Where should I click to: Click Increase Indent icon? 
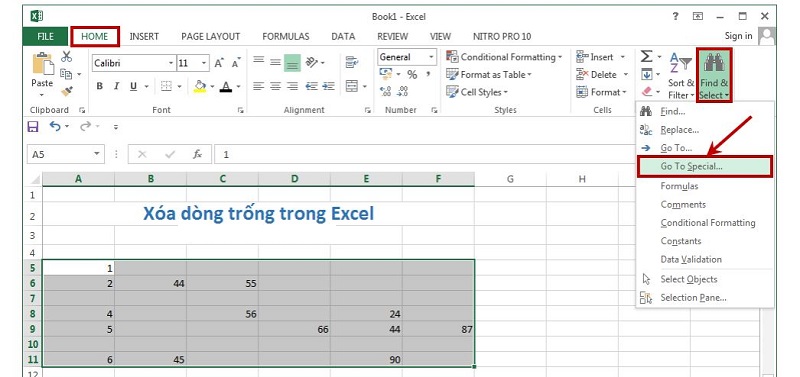click(329, 86)
